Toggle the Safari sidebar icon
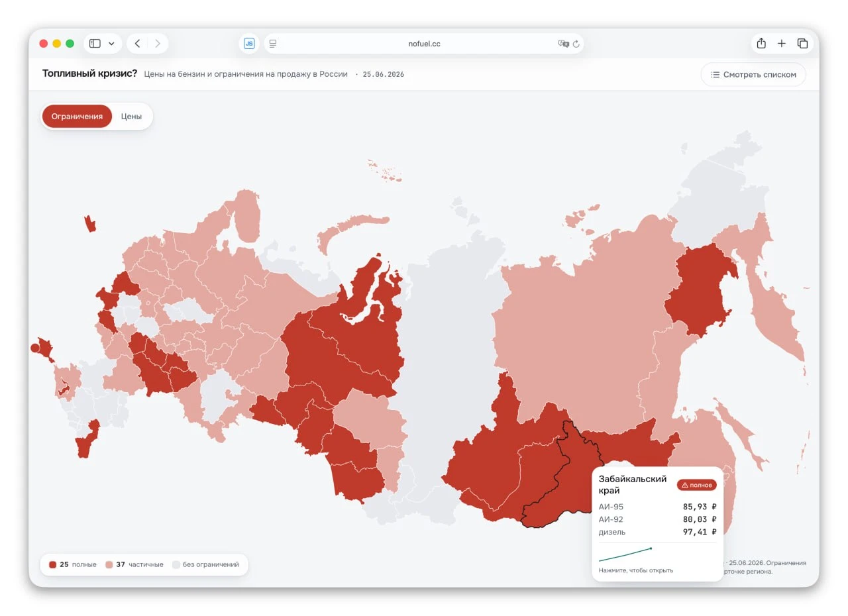 [95, 44]
